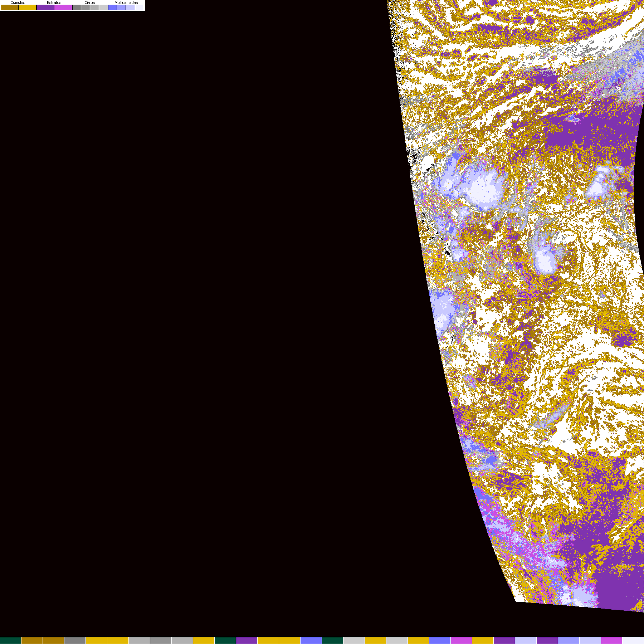
Task: Click the "Multicamadas" legend label
Action: (126, 3)
